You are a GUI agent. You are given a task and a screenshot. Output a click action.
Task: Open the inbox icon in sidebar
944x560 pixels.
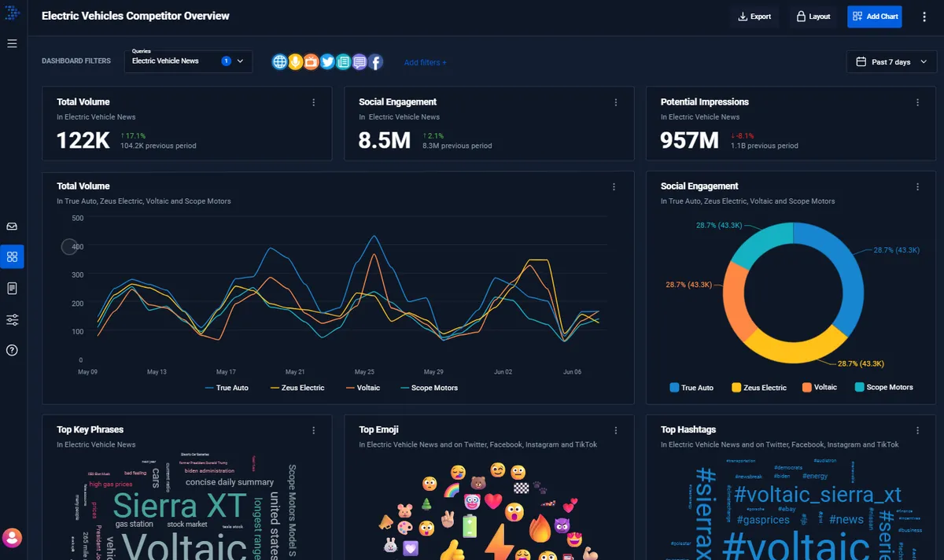[x=12, y=227]
